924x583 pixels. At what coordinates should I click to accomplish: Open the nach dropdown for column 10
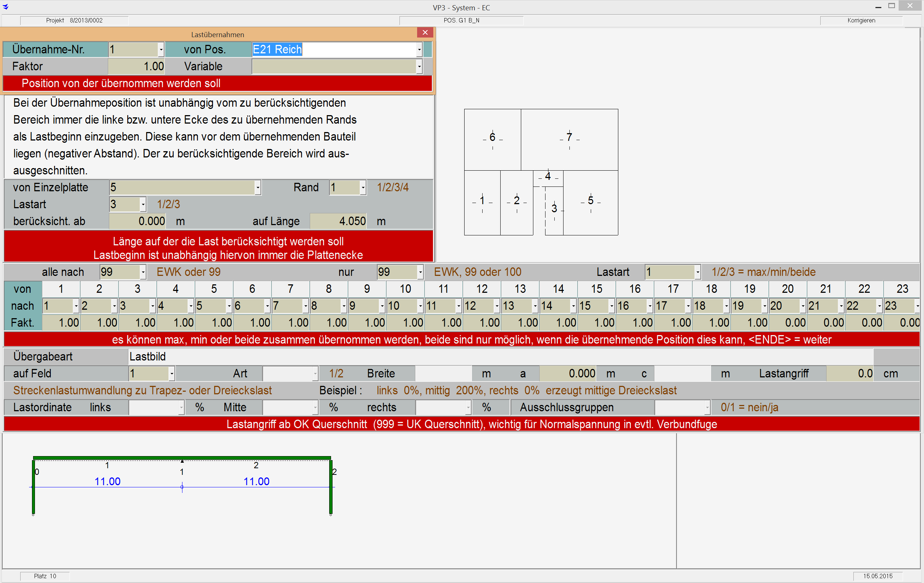pos(420,306)
